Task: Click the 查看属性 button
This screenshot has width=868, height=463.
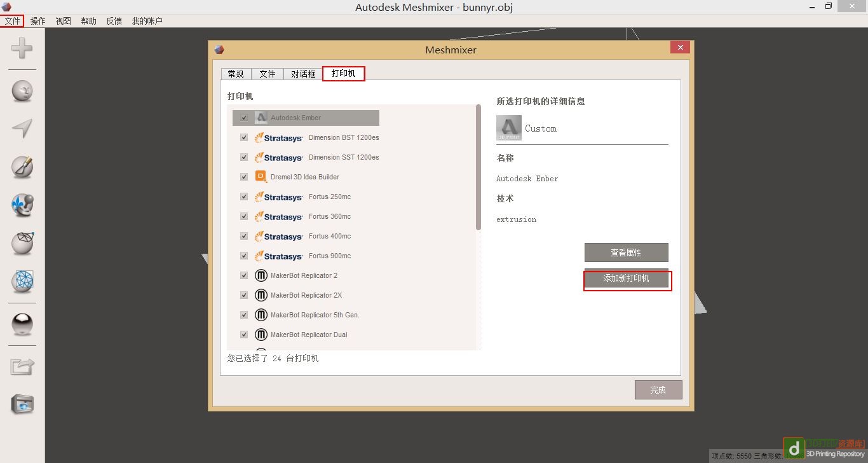Action: (627, 252)
